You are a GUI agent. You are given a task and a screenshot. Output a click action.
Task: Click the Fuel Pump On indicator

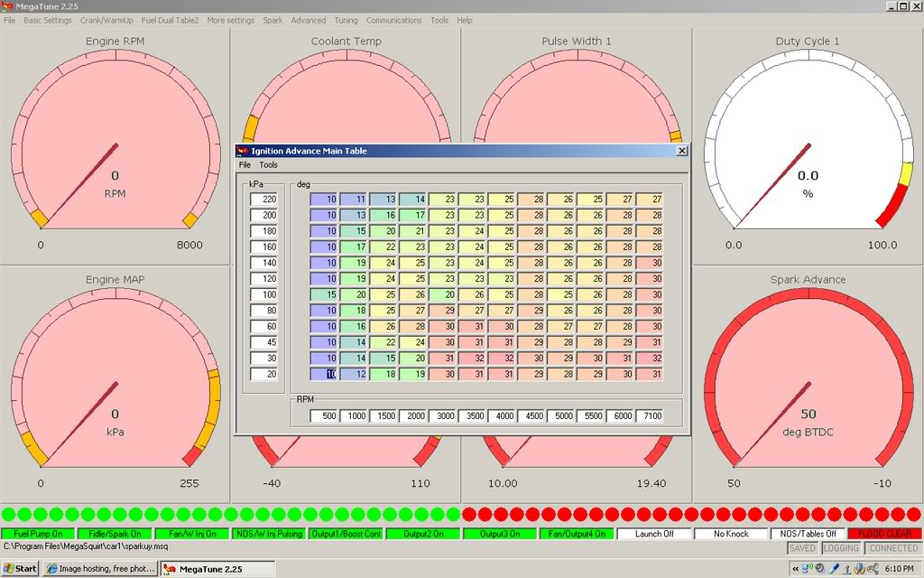[38, 534]
